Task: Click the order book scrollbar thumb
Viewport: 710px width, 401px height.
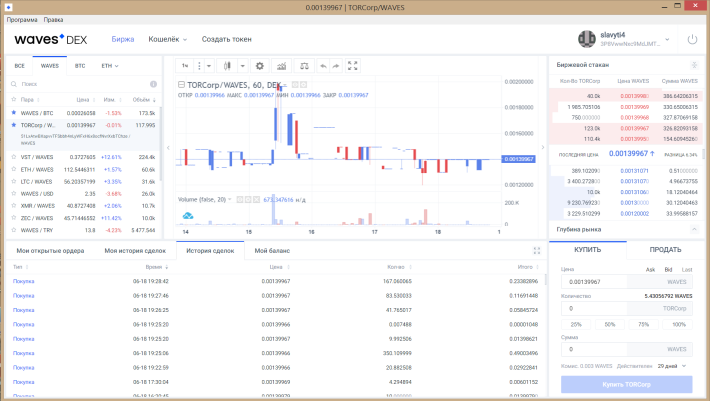Action: pyautogui.click(x=703, y=154)
